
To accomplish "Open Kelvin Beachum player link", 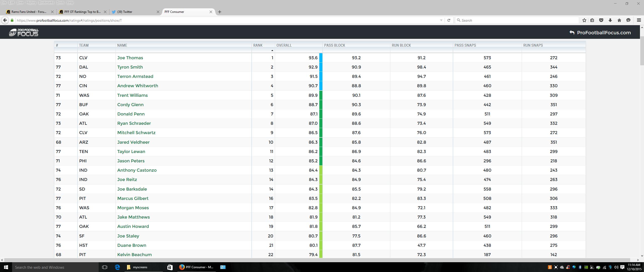I will coord(134,255).
